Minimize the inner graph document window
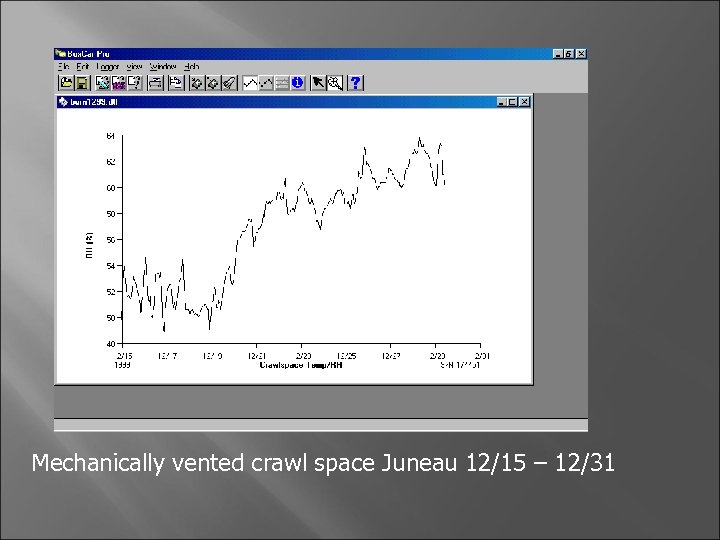This screenshot has width=720, height=540. click(x=501, y=102)
